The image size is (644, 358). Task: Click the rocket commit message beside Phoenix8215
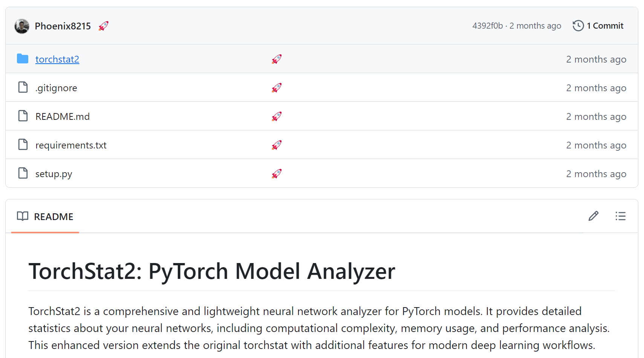click(x=104, y=26)
